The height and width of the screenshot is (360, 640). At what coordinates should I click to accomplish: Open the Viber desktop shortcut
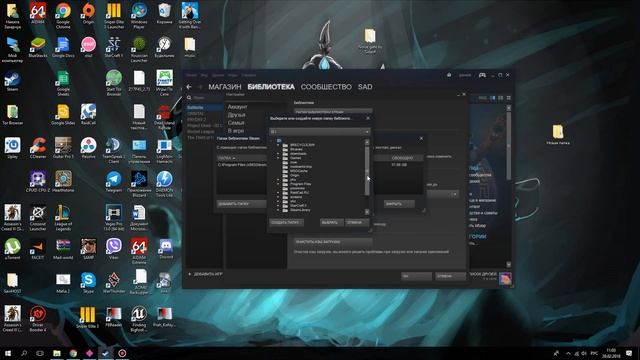pyautogui.click(x=113, y=249)
